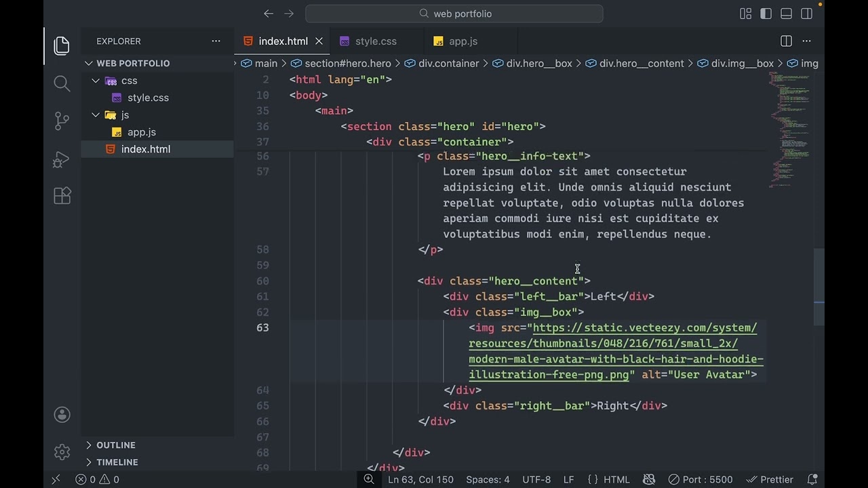
Task: Click div.container in breadcrumbs
Action: (448, 63)
